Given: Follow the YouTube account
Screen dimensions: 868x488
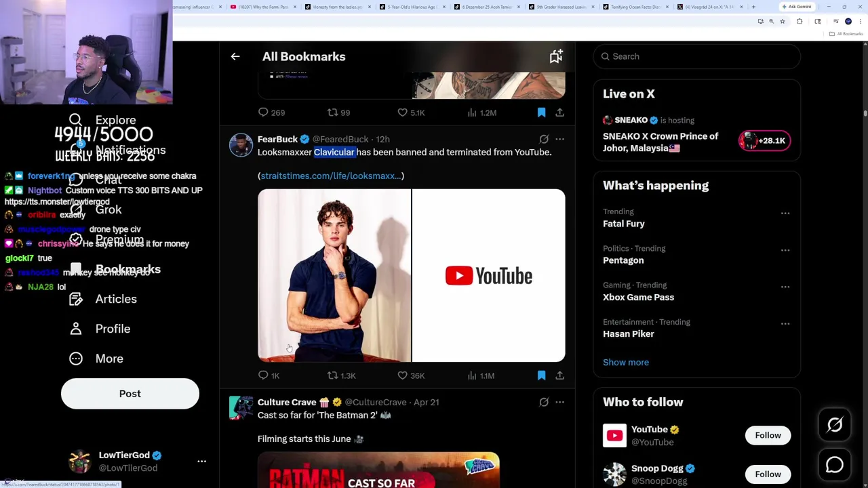Looking at the screenshot, I should (768, 435).
